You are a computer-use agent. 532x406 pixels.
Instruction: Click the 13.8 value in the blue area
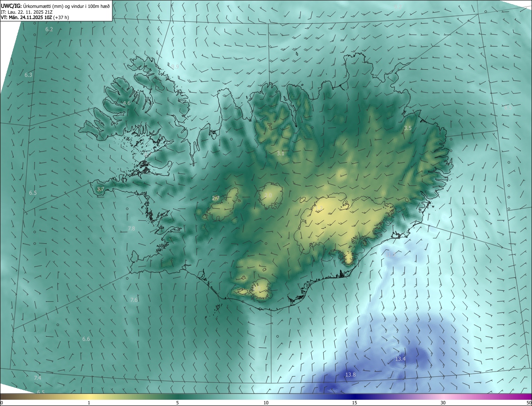pyautogui.click(x=350, y=375)
